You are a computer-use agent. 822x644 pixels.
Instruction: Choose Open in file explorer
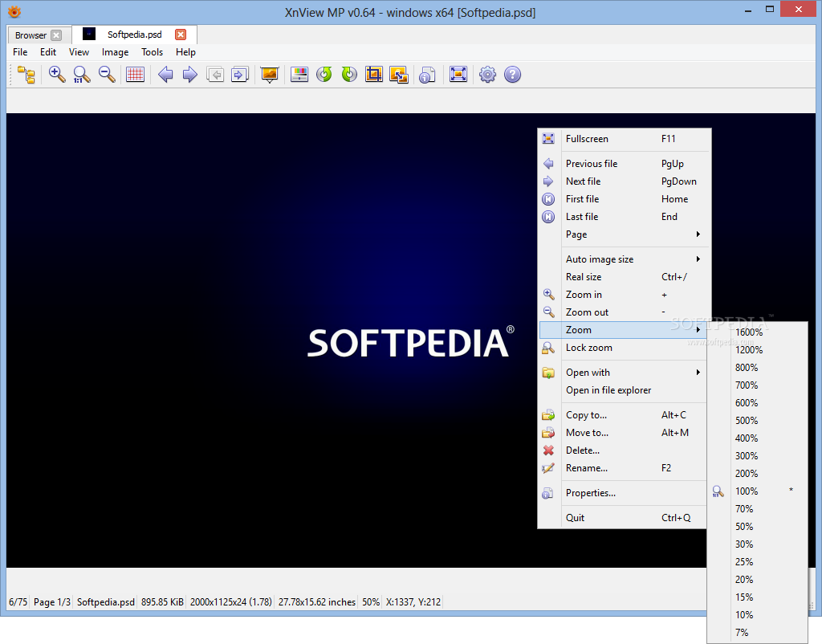point(625,390)
